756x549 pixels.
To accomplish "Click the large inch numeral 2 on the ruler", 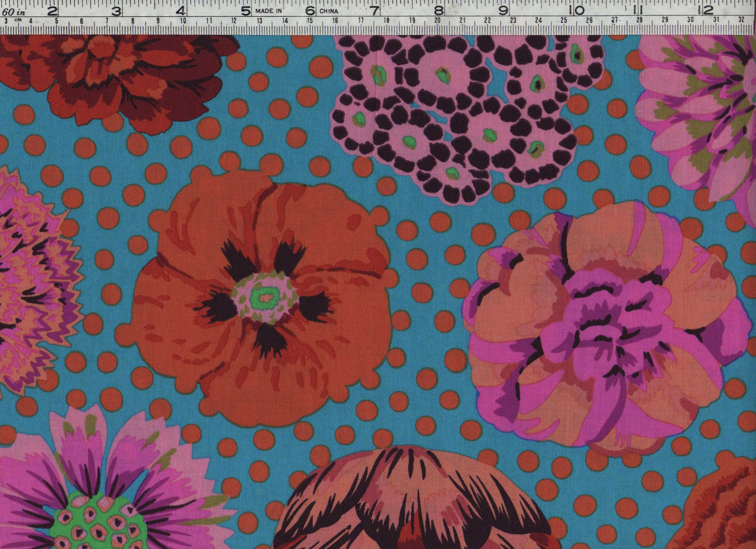I will pyautogui.click(x=52, y=10).
